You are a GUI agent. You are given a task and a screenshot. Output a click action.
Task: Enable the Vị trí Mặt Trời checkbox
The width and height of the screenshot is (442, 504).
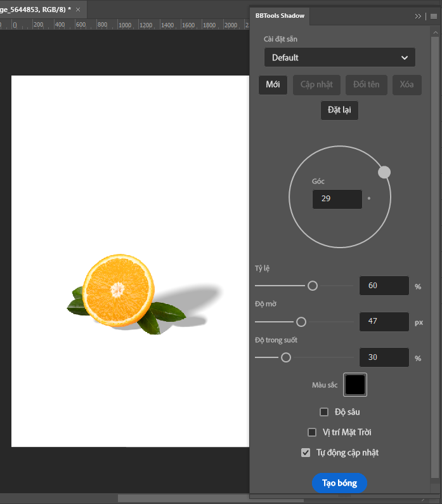click(312, 432)
